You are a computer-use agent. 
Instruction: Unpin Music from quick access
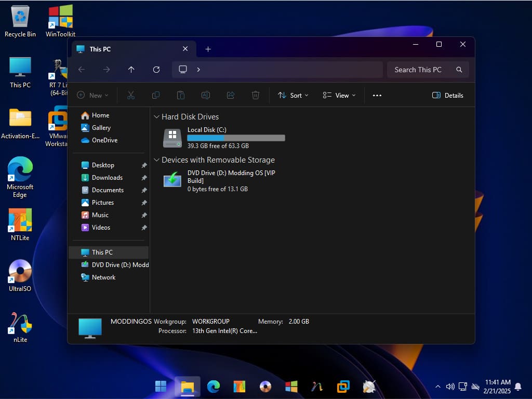click(x=144, y=215)
